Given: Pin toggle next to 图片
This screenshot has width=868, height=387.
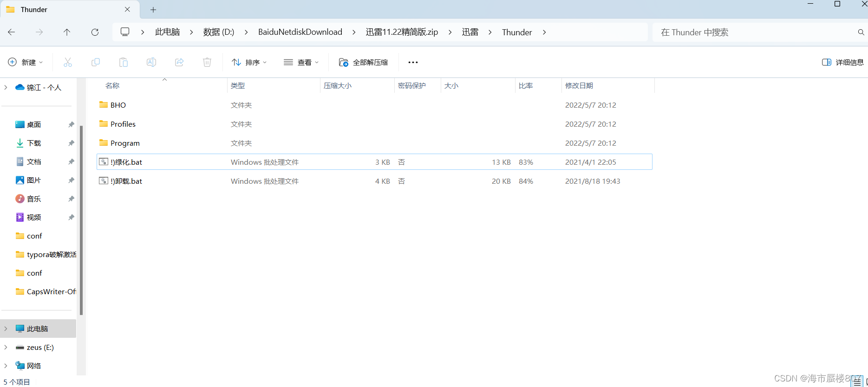Looking at the screenshot, I should (71, 180).
